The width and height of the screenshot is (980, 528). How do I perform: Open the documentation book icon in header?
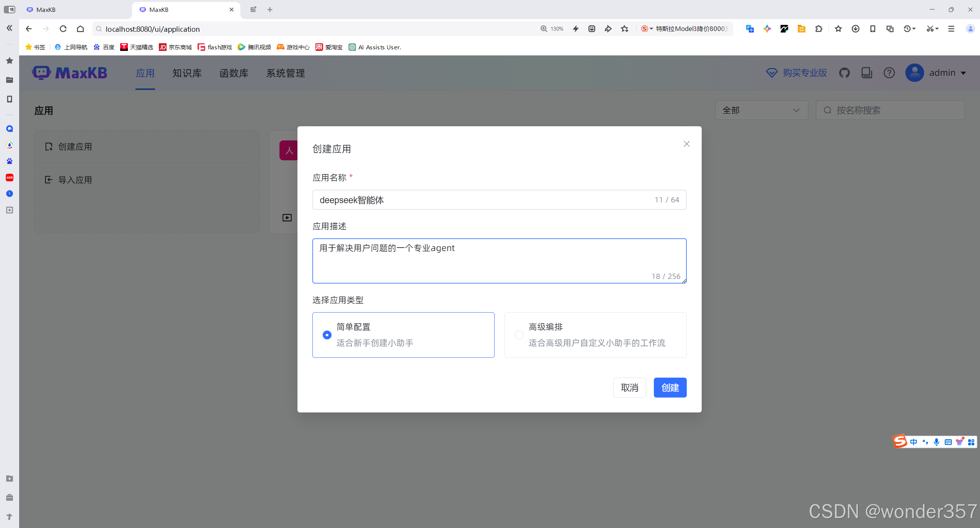coord(866,73)
